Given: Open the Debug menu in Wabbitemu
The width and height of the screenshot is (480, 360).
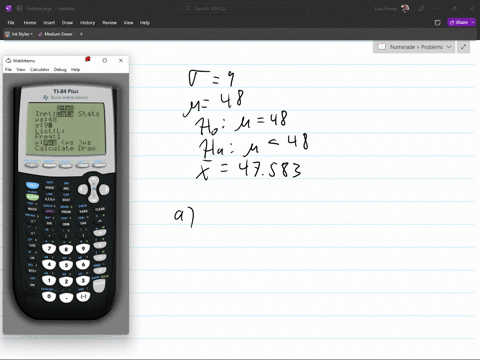Looking at the screenshot, I should [x=60, y=69].
